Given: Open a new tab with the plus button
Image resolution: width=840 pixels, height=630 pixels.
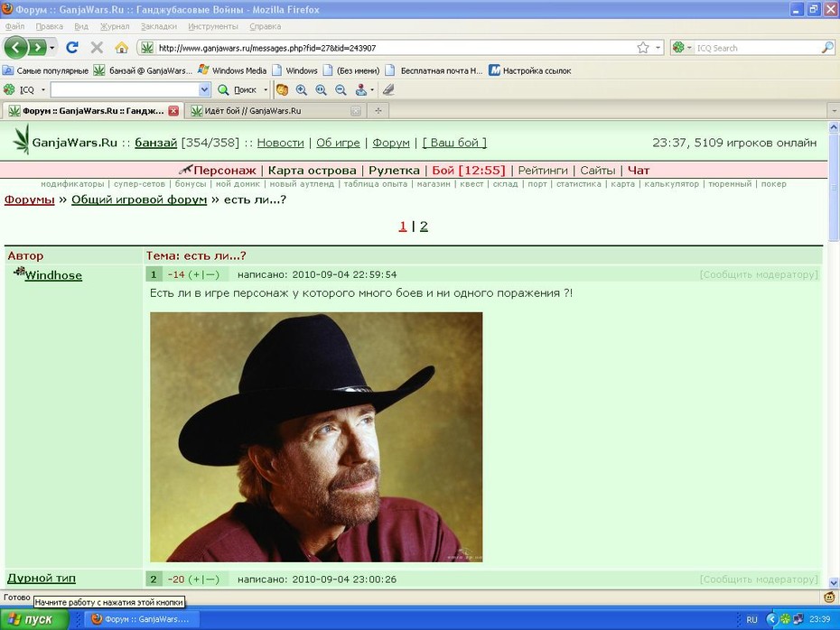Looking at the screenshot, I should (x=378, y=111).
